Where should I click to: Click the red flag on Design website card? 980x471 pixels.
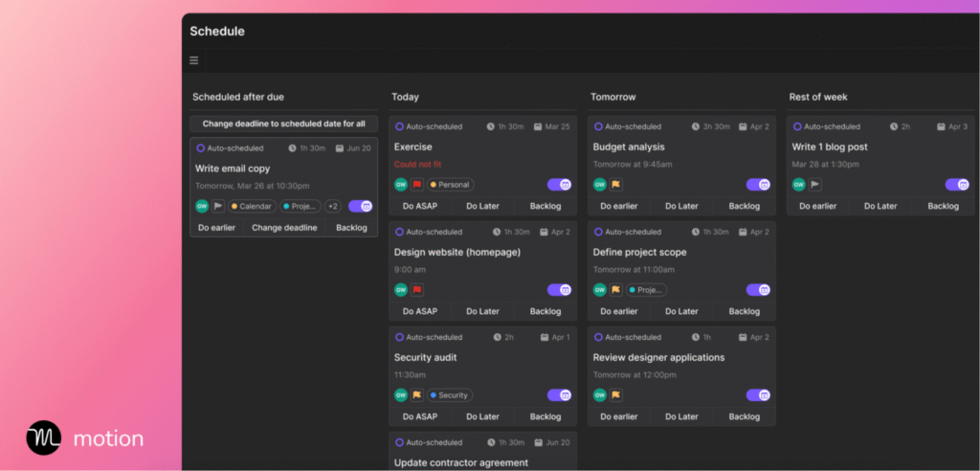coord(417,290)
